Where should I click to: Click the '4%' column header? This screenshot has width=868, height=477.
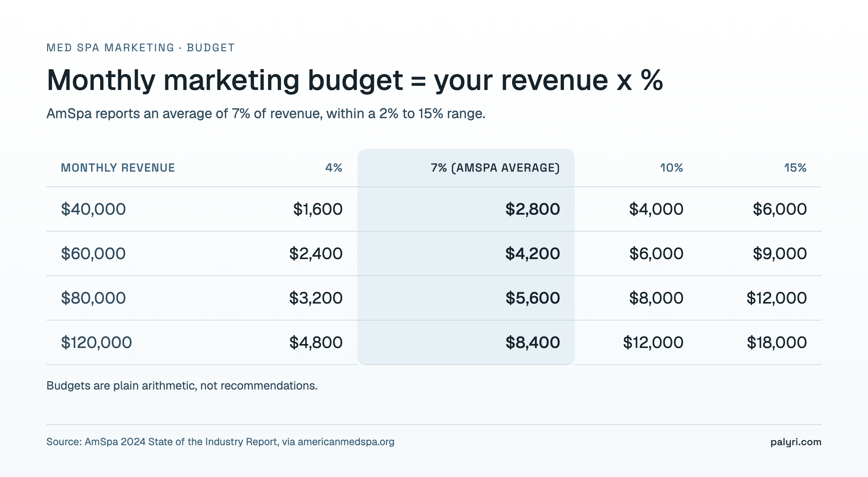pyautogui.click(x=333, y=168)
